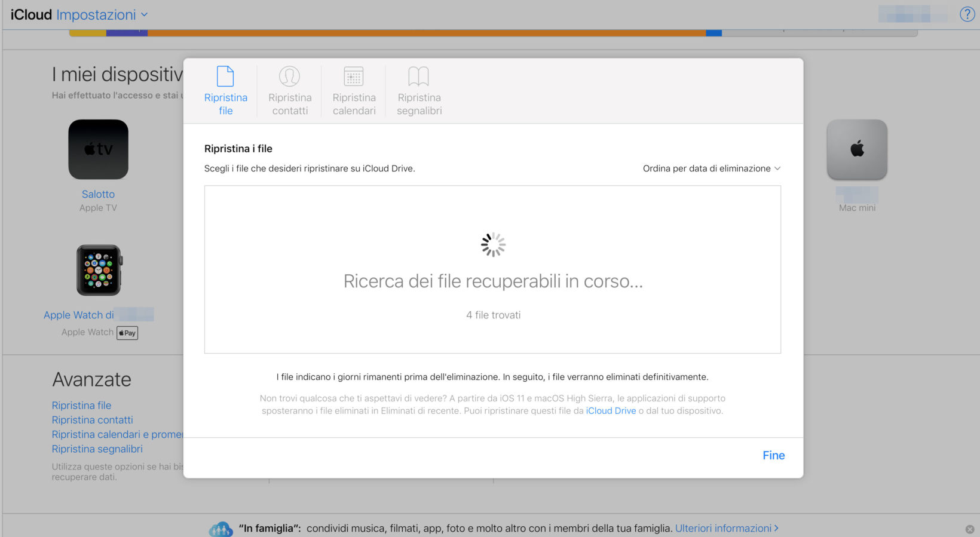Click the 'Mac mini' device label
This screenshot has height=537, width=980.
[x=857, y=208]
